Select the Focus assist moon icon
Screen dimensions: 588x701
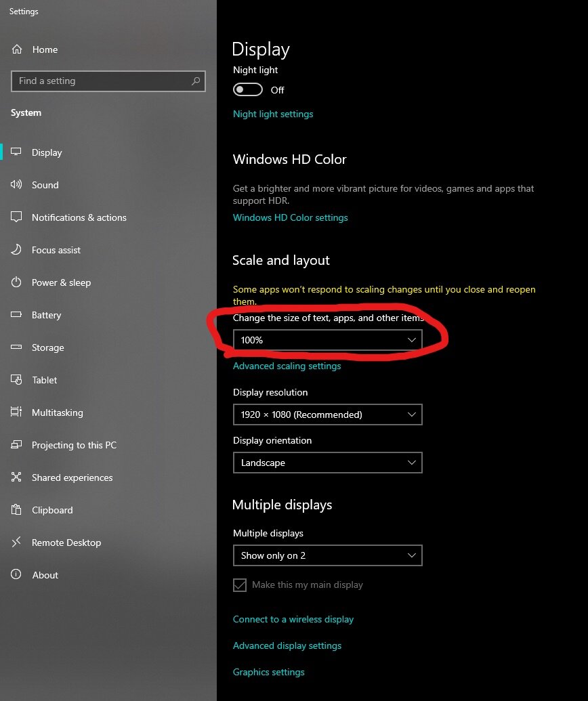coord(16,249)
